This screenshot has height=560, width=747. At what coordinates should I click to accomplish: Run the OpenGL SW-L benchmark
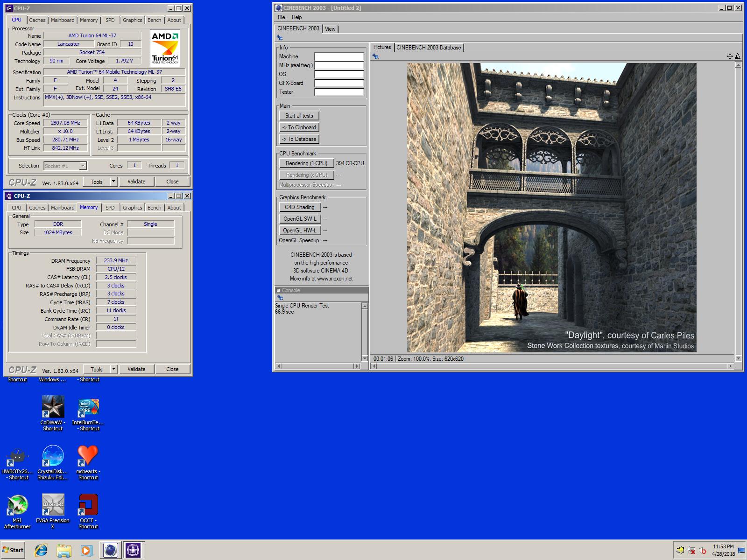click(x=300, y=219)
